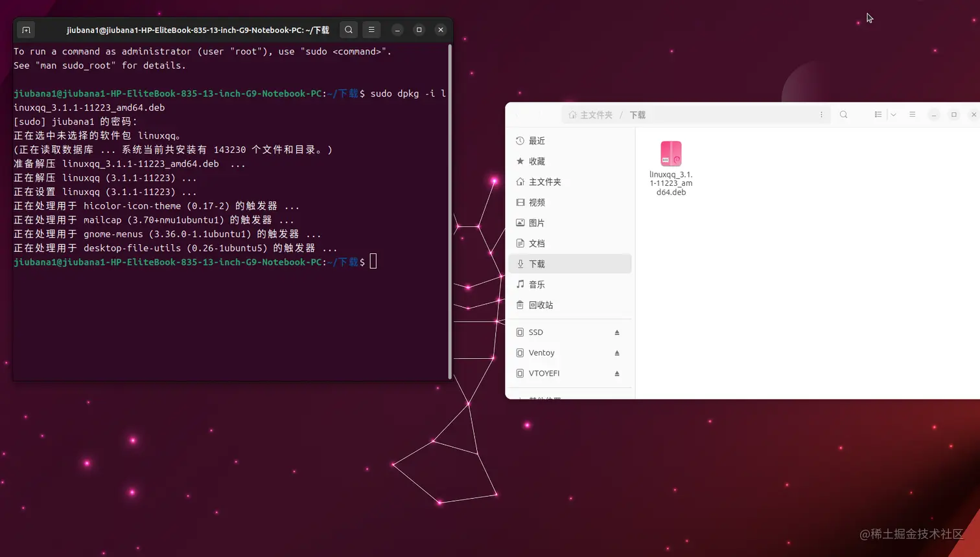980x557 pixels.
Task: Select 下载 in the Files sidebar
Action: coord(570,264)
